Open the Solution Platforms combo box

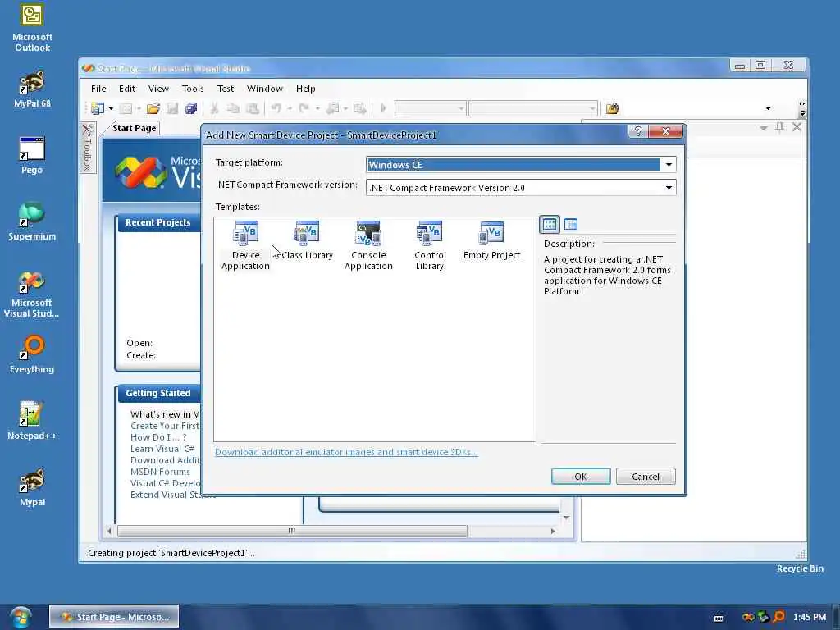pos(533,109)
